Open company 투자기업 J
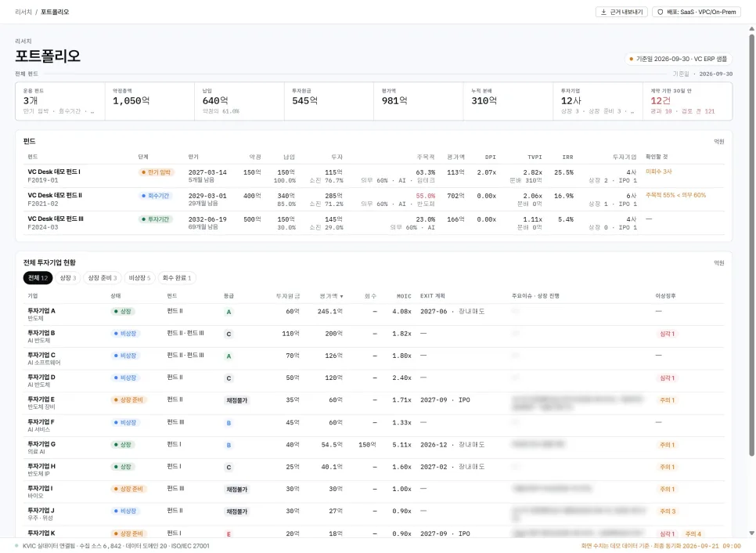The image size is (756, 553). (x=373, y=515)
